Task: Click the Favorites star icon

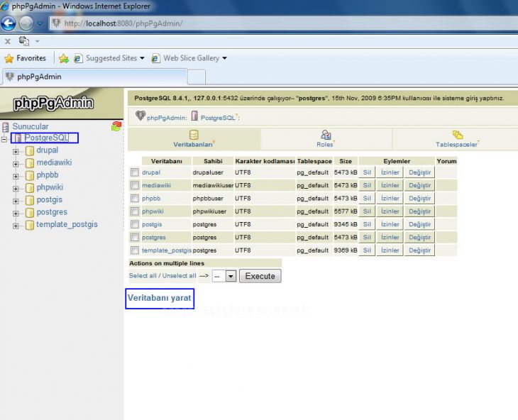Action: click(x=9, y=58)
